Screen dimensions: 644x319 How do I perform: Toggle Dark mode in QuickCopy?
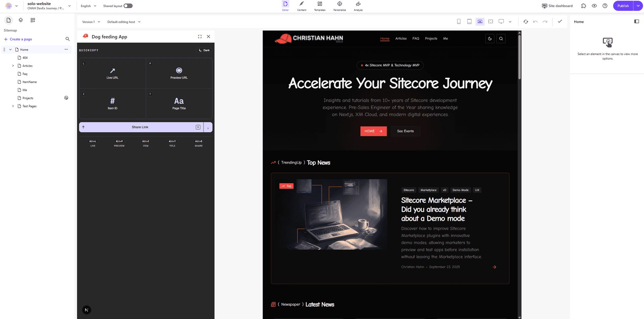click(x=204, y=50)
